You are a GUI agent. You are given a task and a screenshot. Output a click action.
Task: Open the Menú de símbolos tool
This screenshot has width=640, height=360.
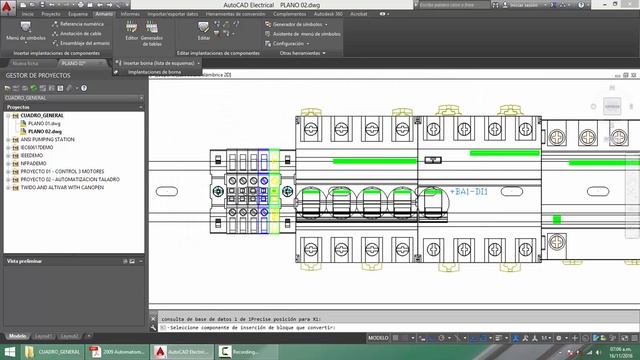tap(26, 31)
